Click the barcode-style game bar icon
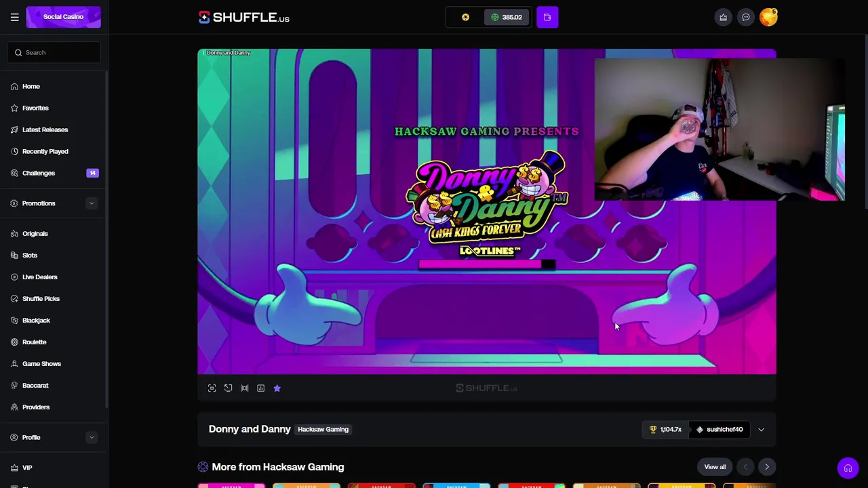Image resolution: width=868 pixels, height=488 pixels. pyautogui.click(x=244, y=388)
